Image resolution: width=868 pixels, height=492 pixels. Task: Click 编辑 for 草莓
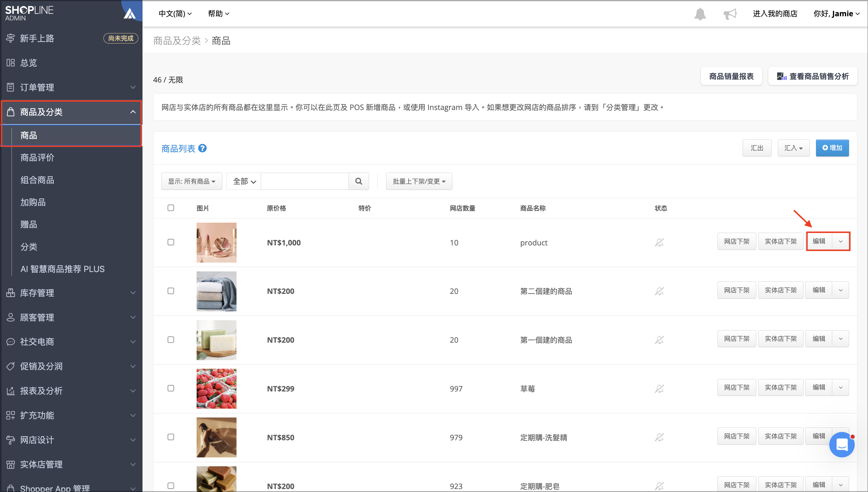pyautogui.click(x=819, y=387)
